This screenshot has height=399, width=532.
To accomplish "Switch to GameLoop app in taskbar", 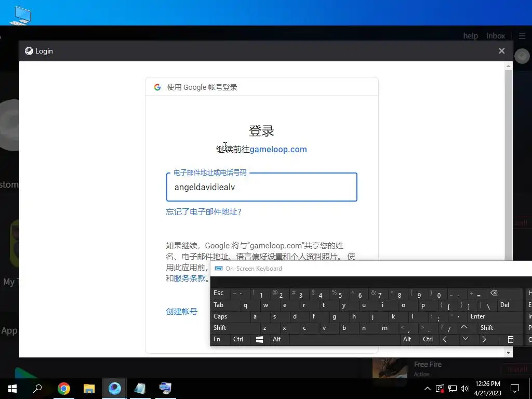I will tap(115, 388).
